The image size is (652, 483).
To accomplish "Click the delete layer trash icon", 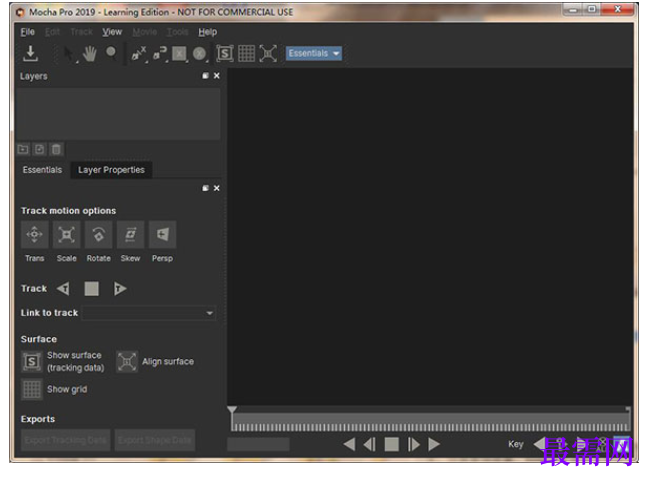I will coord(56,149).
